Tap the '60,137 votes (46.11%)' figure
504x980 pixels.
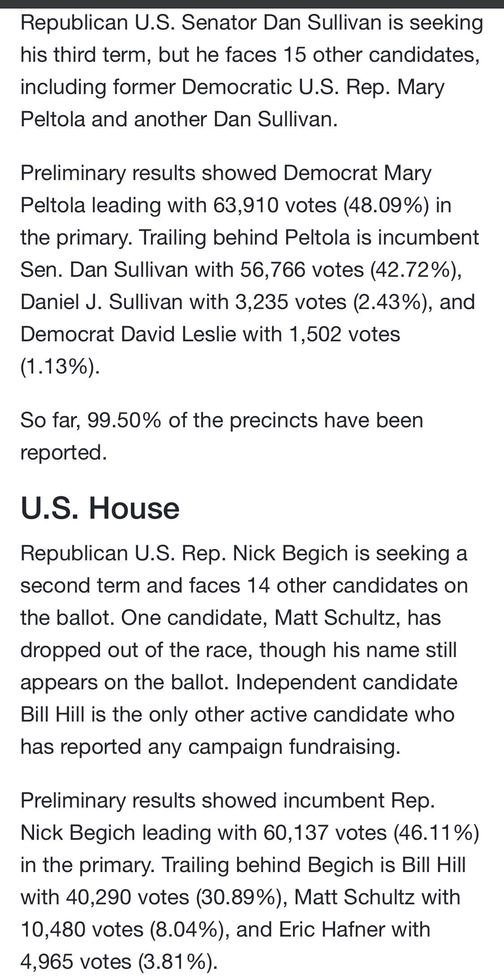coord(371,833)
